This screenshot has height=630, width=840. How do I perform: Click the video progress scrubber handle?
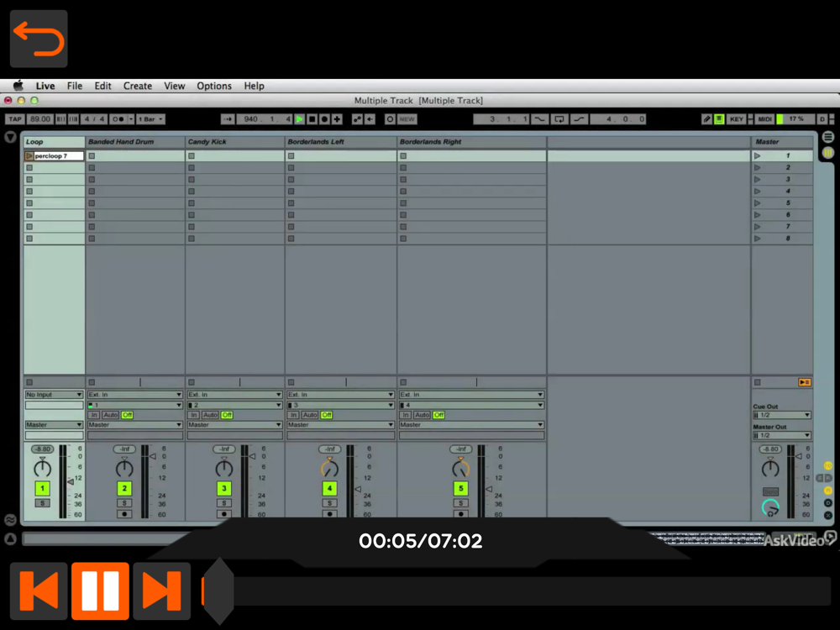pyautogui.click(x=218, y=591)
